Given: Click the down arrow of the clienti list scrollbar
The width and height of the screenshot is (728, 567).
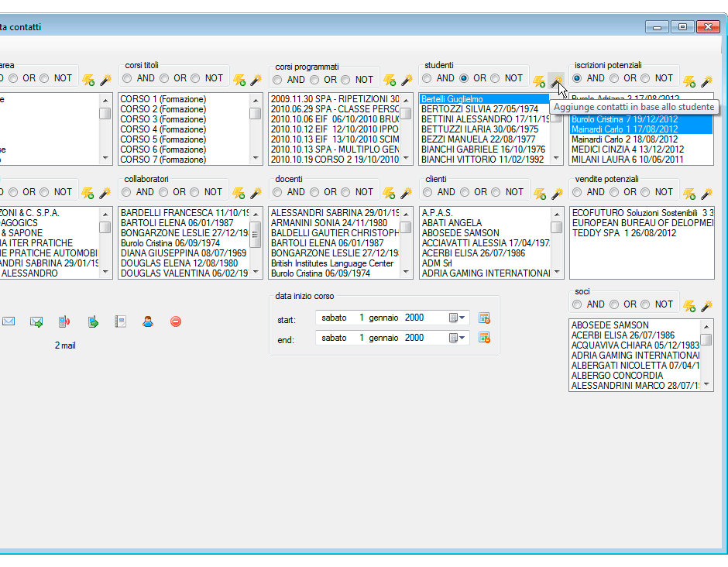Looking at the screenshot, I should point(557,272).
